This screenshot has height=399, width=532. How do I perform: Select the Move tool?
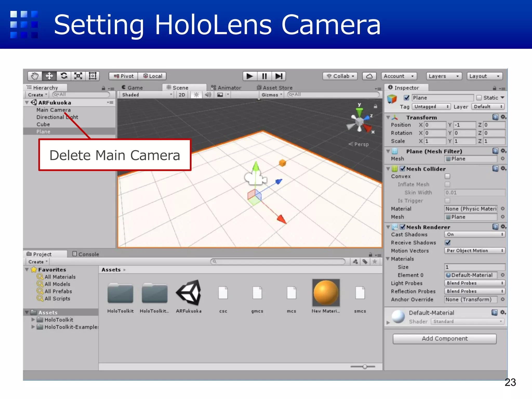point(49,76)
